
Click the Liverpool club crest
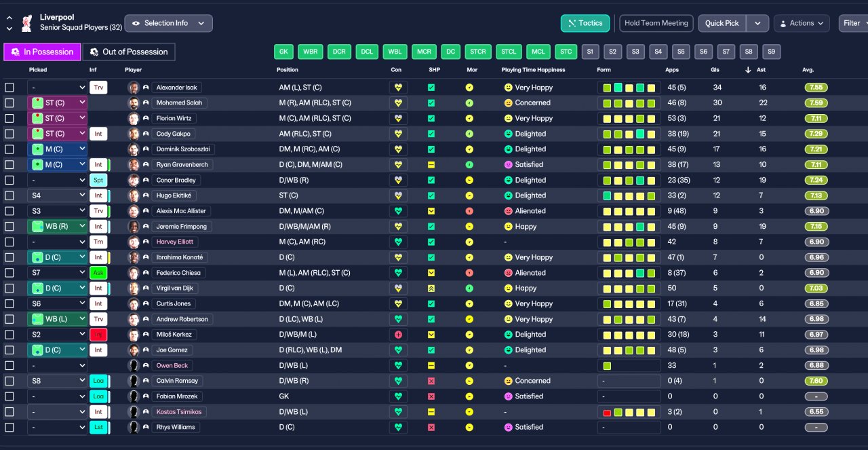pyautogui.click(x=27, y=22)
